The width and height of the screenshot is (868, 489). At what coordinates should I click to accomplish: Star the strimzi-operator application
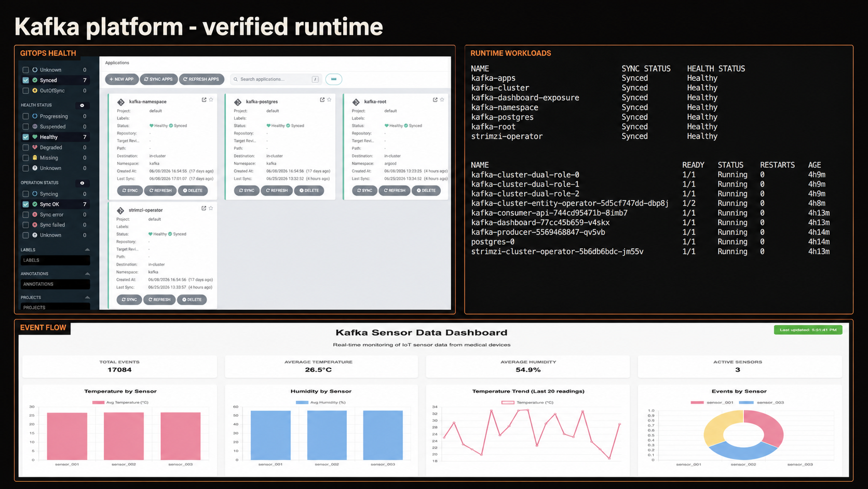(x=211, y=208)
